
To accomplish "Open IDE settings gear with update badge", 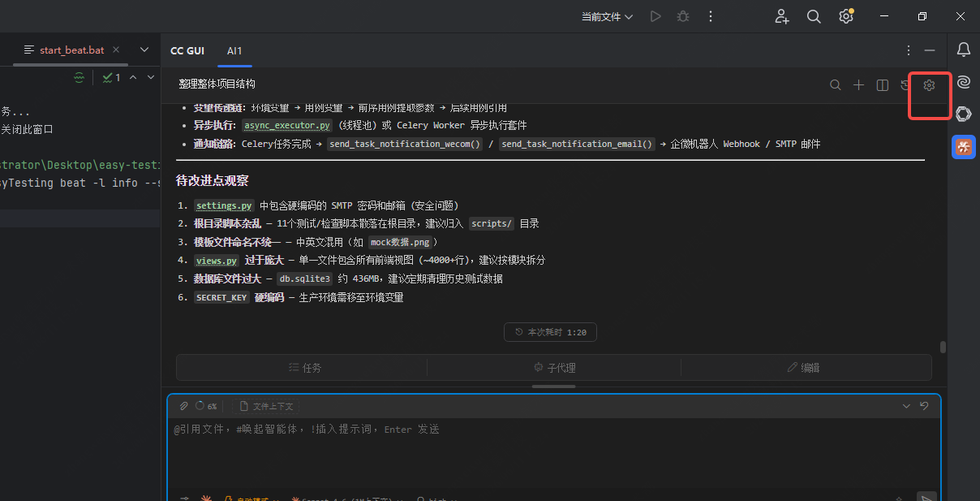I will 846,16.
